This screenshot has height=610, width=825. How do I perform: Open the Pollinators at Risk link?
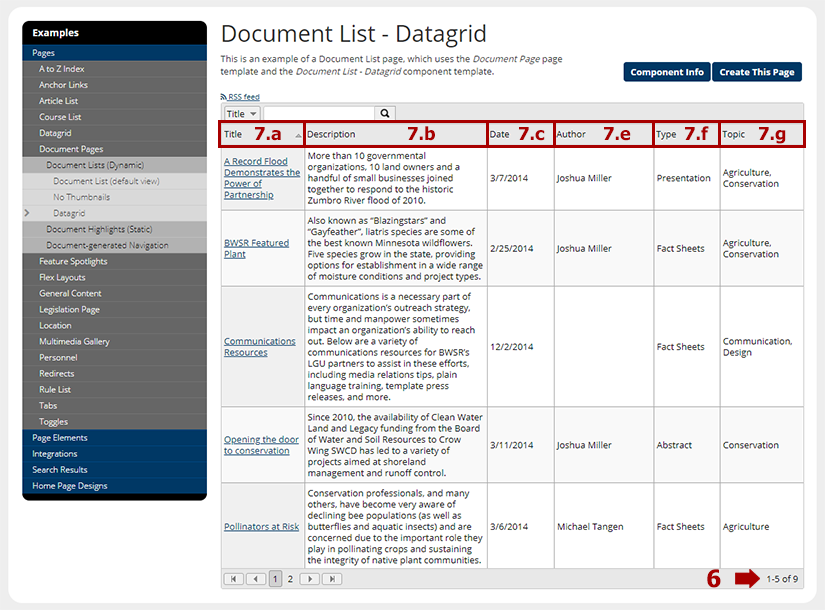tap(261, 527)
